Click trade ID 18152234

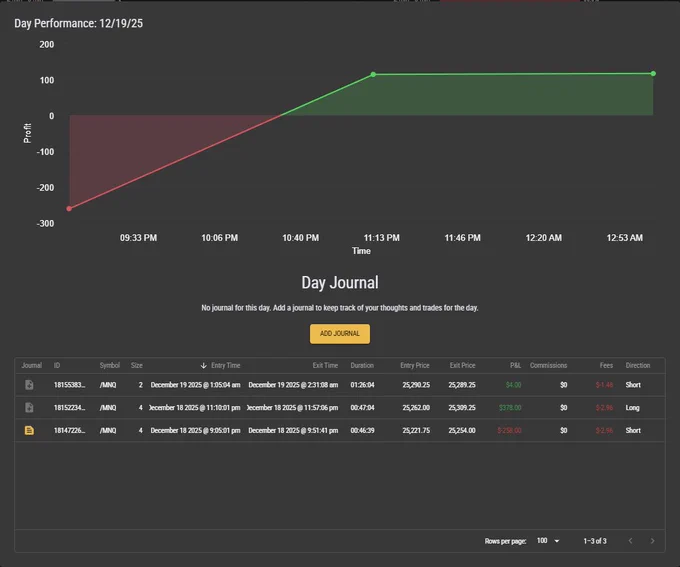click(69, 407)
